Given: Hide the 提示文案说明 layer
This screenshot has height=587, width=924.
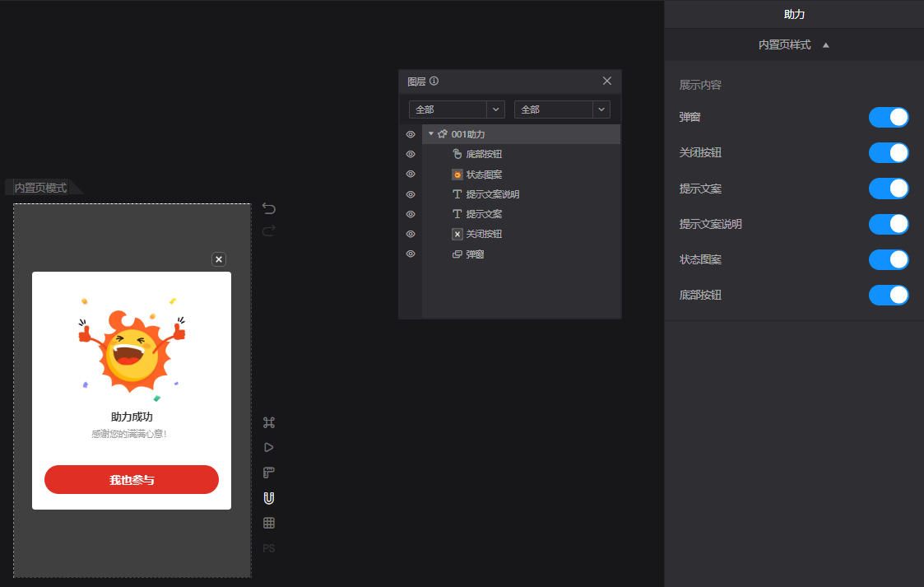Looking at the screenshot, I should point(411,194).
